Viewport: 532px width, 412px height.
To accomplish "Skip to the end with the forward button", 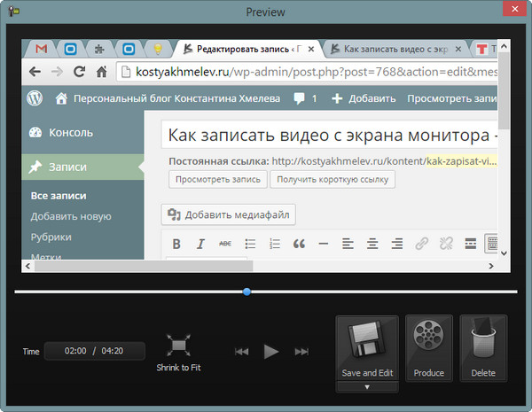I will pyautogui.click(x=302, y=352).
